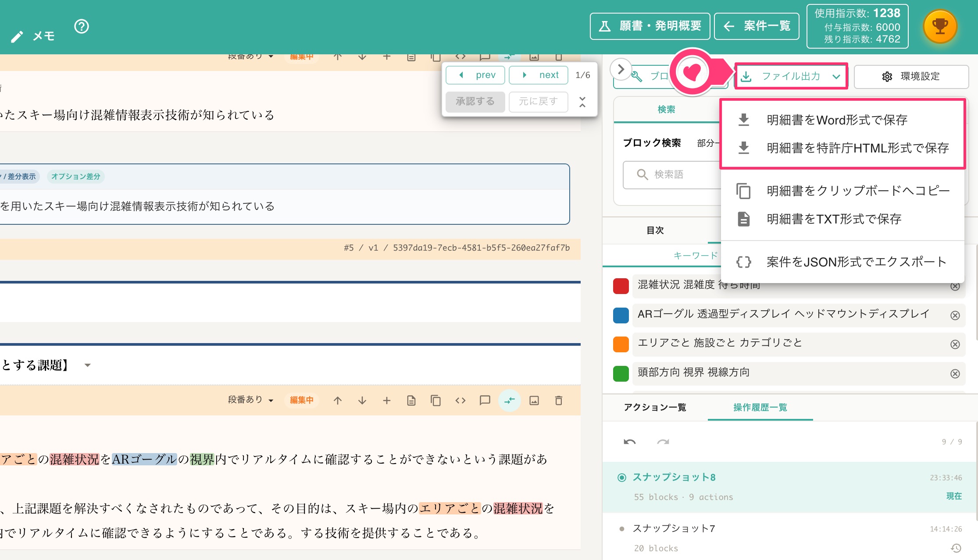Open lower 段番あり dropdown
Screen dimensions: 978x560
click(251, 400)
